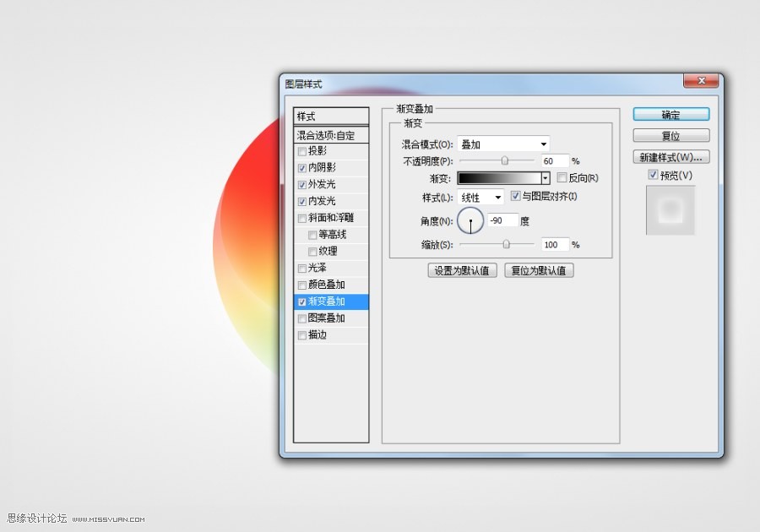Open the gradient picker dropdown arrow
Screen dimensions: 760x532
546,177
